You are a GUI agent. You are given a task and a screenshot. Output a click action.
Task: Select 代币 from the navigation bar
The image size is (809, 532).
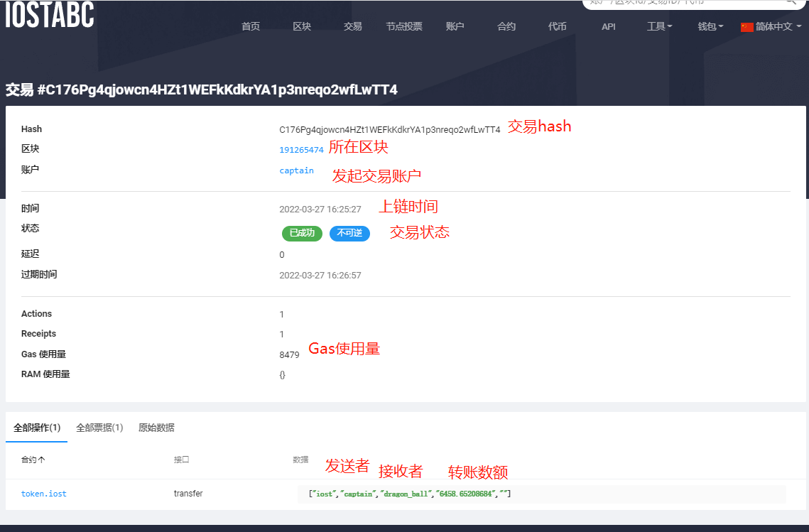[557, 26]
